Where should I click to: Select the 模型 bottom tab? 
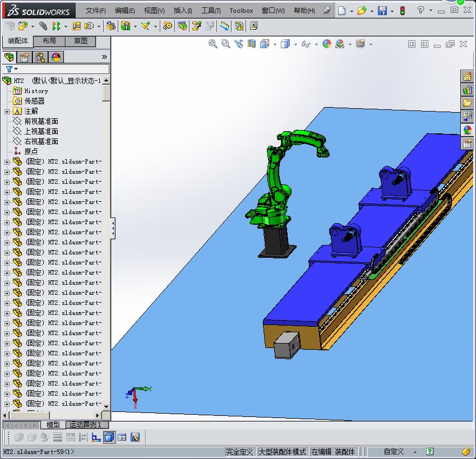click(x=53, y=425)
